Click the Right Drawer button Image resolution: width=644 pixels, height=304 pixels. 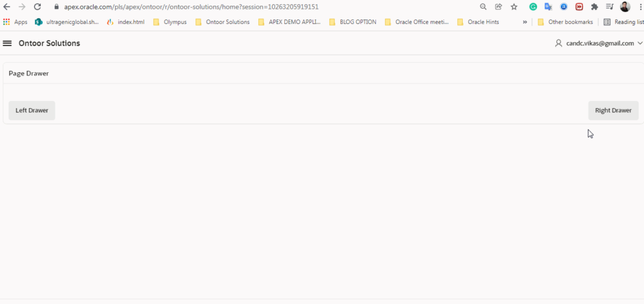613,111
